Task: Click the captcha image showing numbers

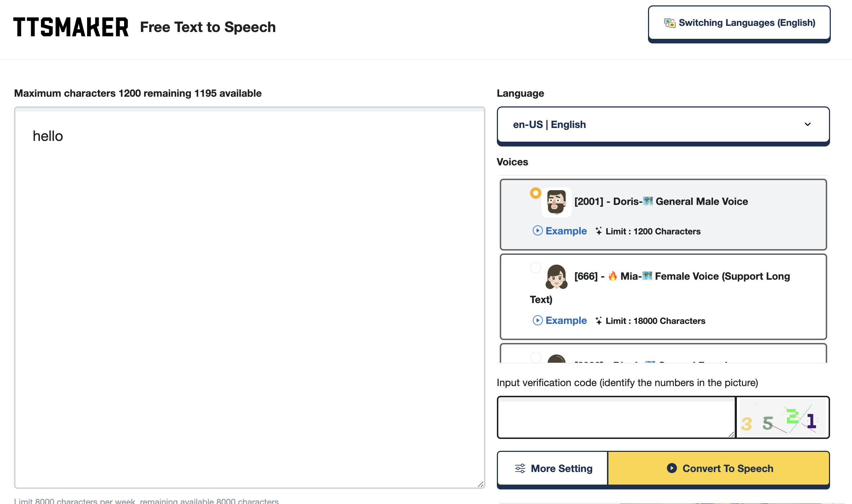Action: [x=783, y=417]
